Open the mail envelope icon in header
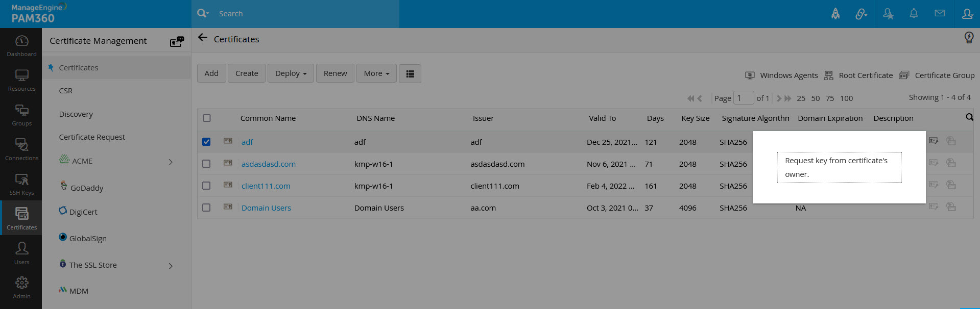This screenshot has height=309, width=980. coord(940,14)
